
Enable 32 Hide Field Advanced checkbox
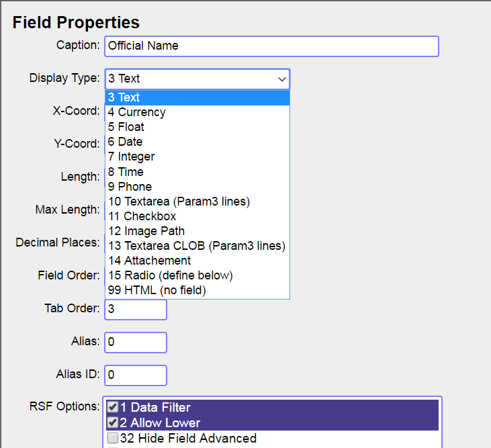pyautogui.click(x=113, y=439)
